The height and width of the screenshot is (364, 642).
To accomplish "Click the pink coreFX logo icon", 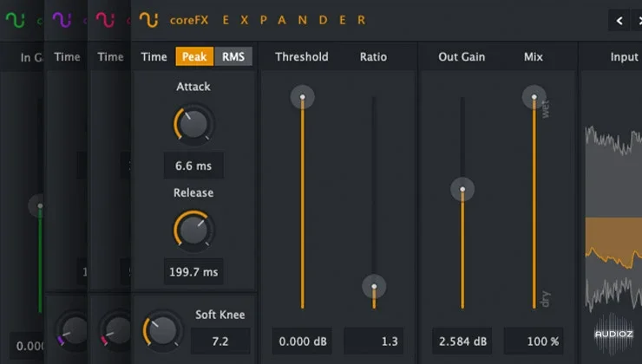I will click(105, 19).
